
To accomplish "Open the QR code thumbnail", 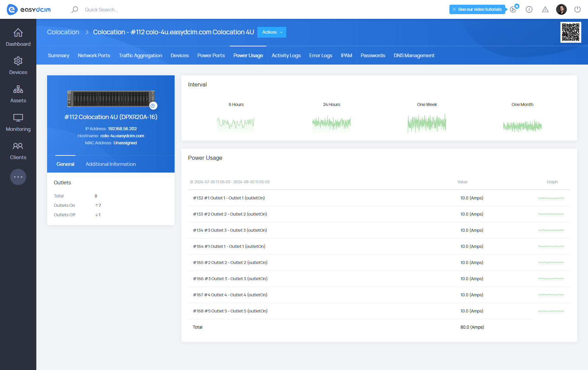I will click(571, 32).
